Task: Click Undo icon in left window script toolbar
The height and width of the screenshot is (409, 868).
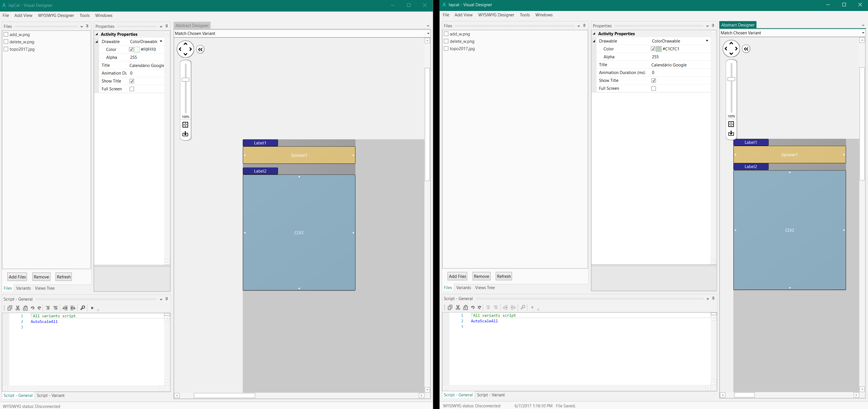Action: coord(33,308)
